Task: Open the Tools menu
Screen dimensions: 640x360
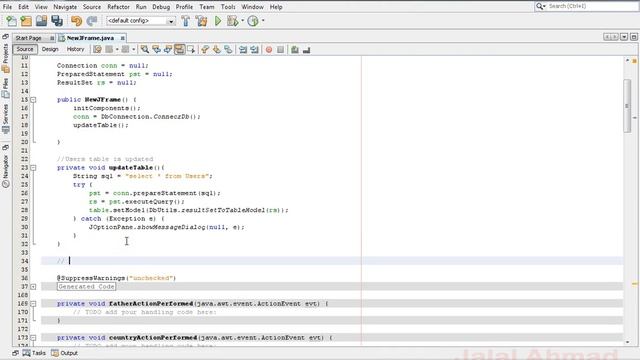Action: tap(228, 7)
